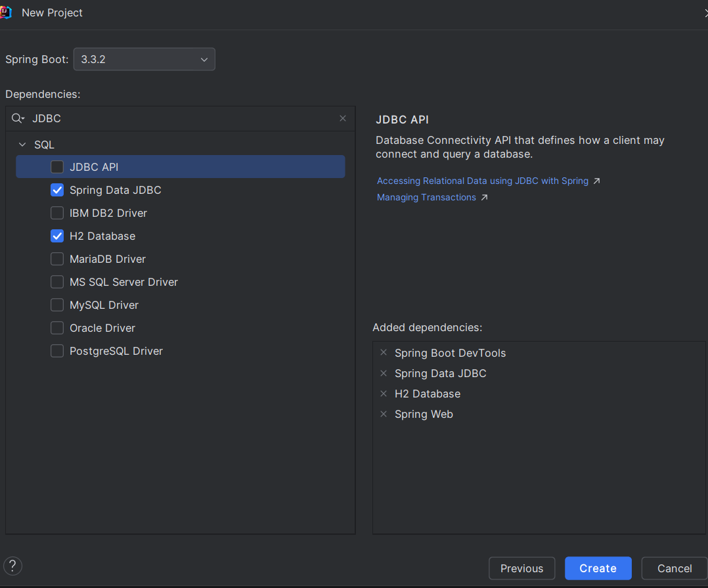Collapse the SQL category tree node
The height and width of the screenshot is (588, 708).
pos(22,145)
